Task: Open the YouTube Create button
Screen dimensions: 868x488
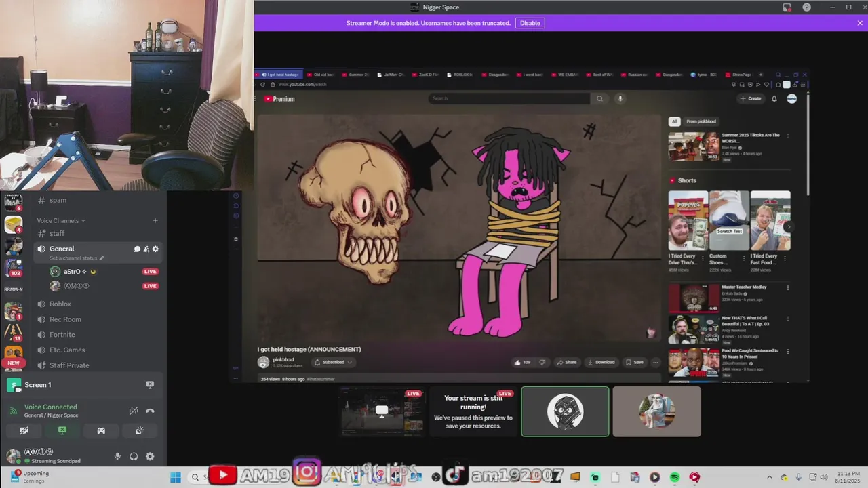Action: [x=751, y=98]
